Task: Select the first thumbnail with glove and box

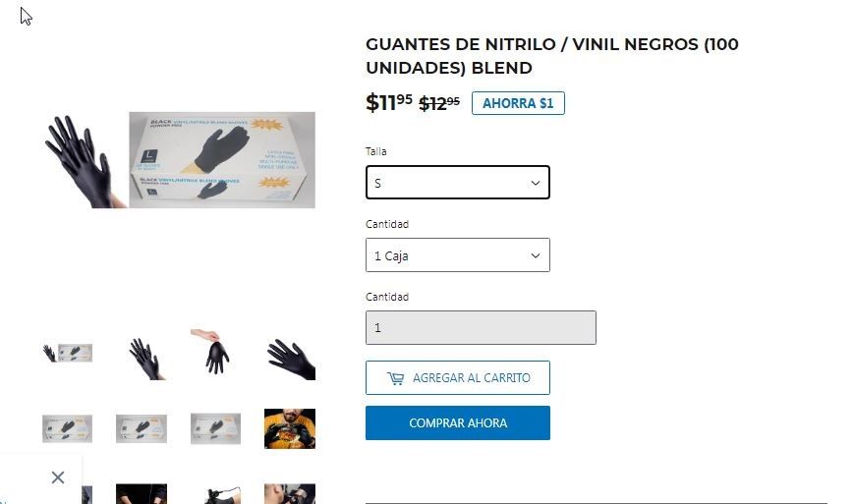Action: tap(68, 354)
